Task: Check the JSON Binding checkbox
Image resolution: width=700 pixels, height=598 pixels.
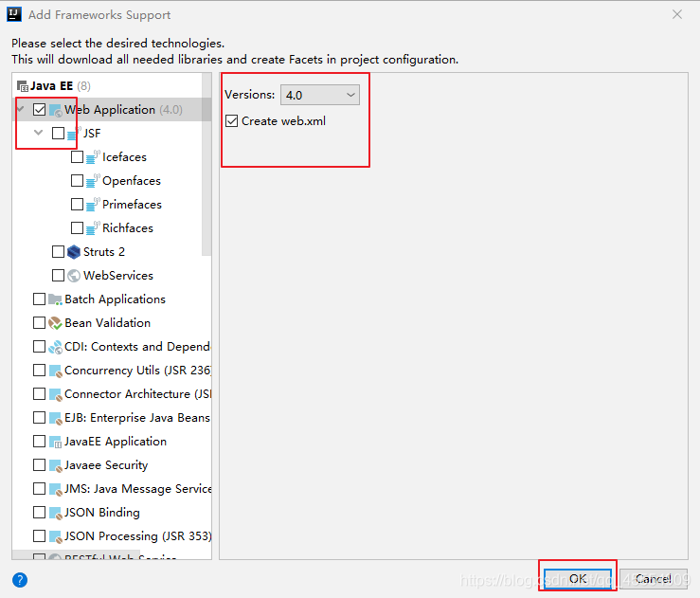Action: pyautogui.click(x=39, y=512)
